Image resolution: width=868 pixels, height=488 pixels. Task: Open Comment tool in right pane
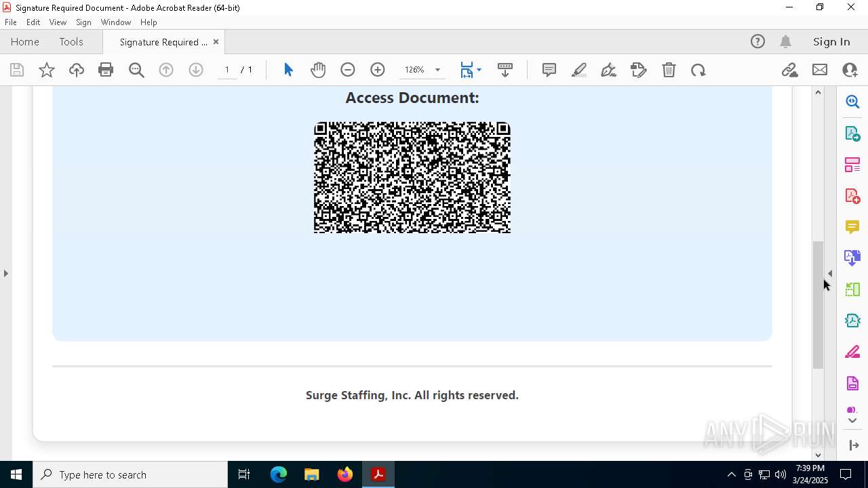[x=852, y=227]
